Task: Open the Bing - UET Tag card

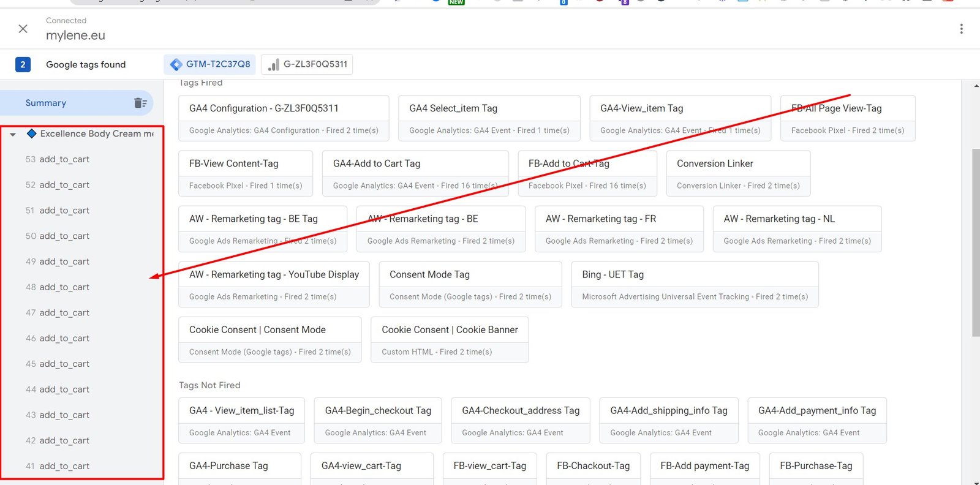Action: pyautogui.click(x=695, y=284)
